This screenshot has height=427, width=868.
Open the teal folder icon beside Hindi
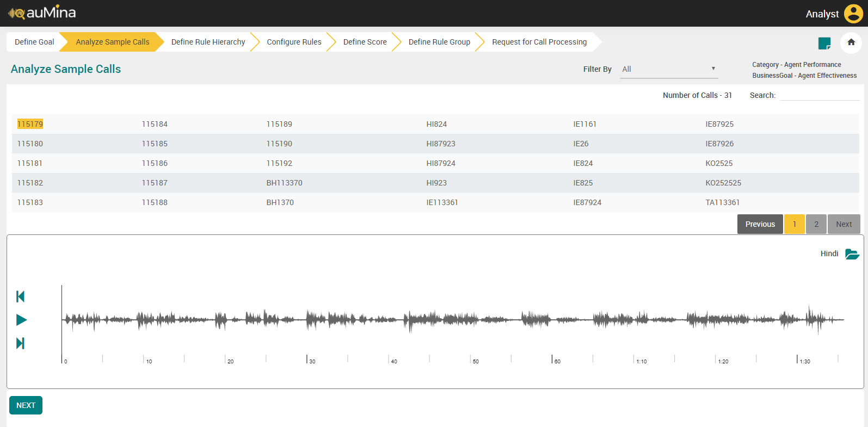[852, 254]
